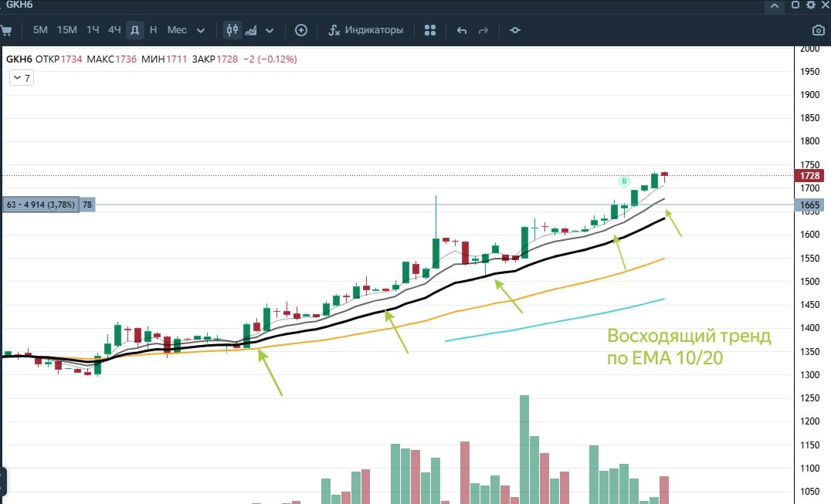The height and width of the screenshot is (504, 831).
Task: Click the ЗАКР 1728 close value
Action: coord(215,59)
